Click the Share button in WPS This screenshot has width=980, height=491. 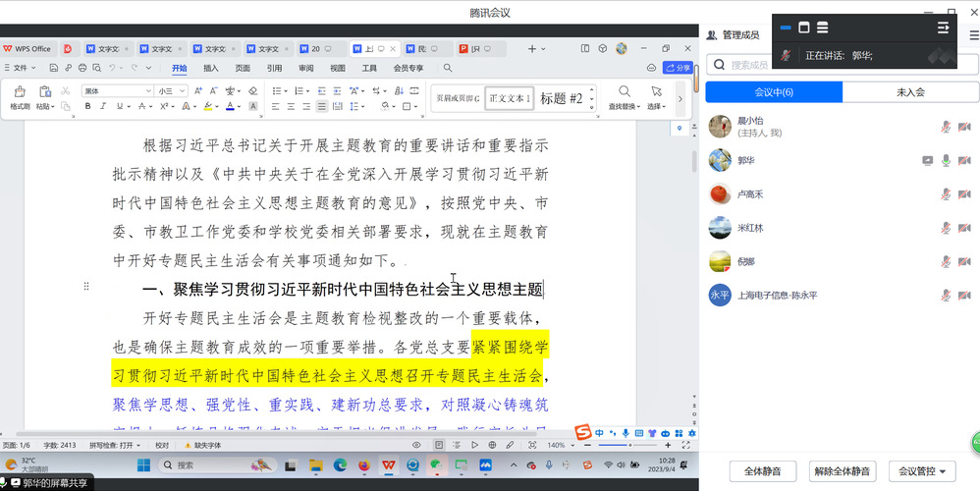pos(678,68)
